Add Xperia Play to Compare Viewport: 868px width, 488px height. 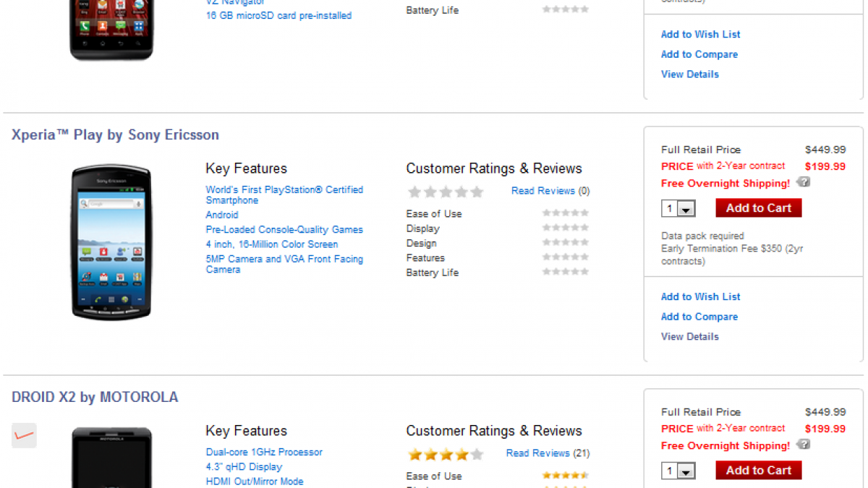point(699,317)
